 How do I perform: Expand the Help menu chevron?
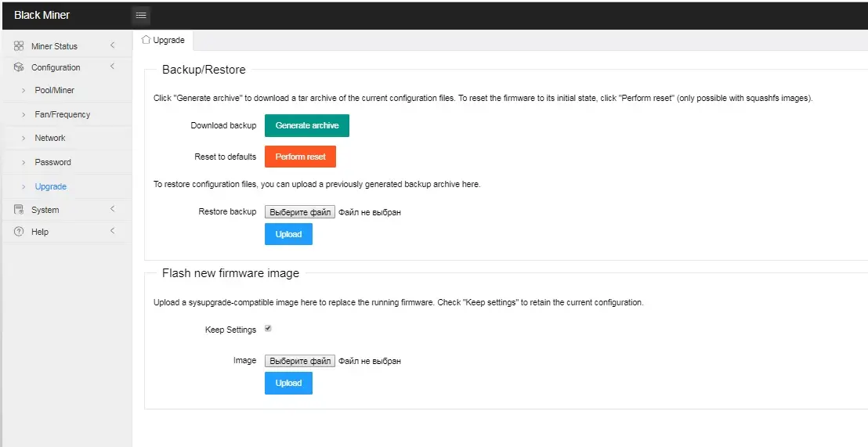pos(112,231)
